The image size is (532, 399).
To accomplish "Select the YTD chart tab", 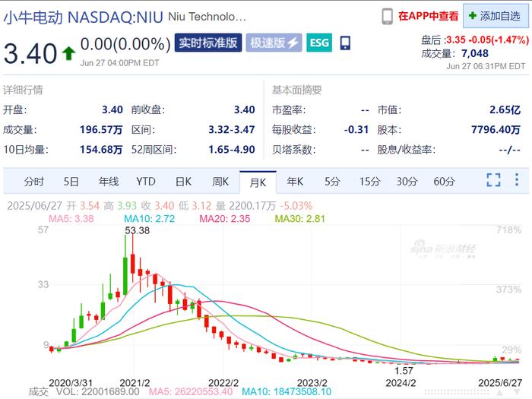I will click(x=146, y=182).
